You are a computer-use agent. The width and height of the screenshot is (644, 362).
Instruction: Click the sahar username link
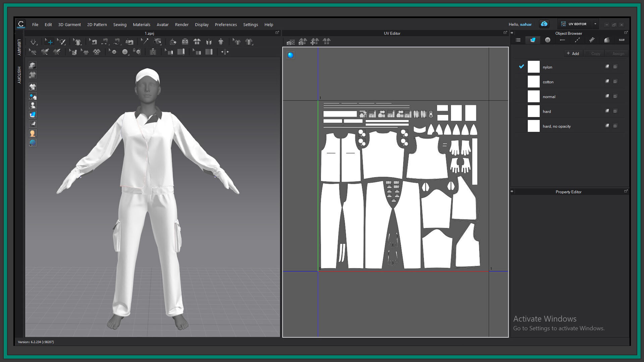526,24
